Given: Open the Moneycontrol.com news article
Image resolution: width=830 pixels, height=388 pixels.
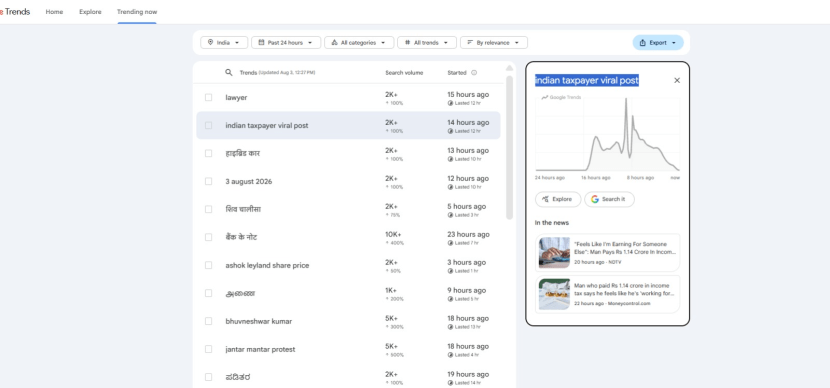Looking at the screenshot, I should click(x=608, y=294).
